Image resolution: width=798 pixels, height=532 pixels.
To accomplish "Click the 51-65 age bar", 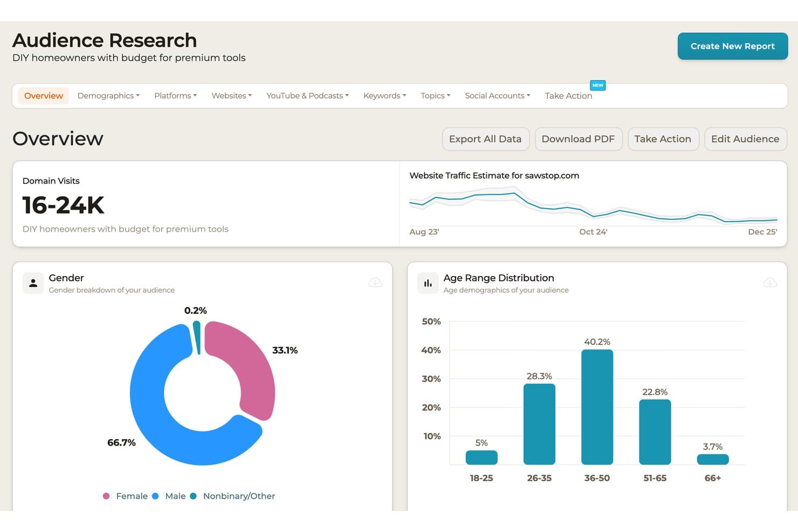I will pos(655,432).
